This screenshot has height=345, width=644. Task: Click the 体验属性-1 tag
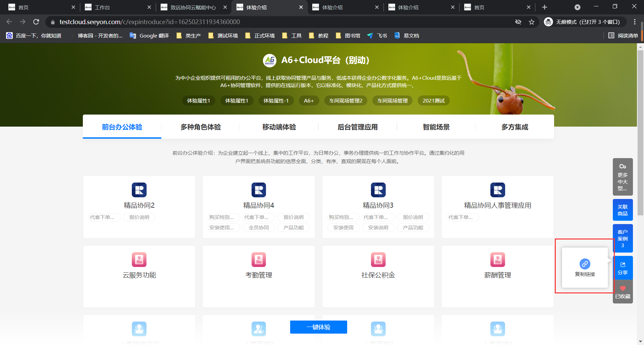pos(276,100)
